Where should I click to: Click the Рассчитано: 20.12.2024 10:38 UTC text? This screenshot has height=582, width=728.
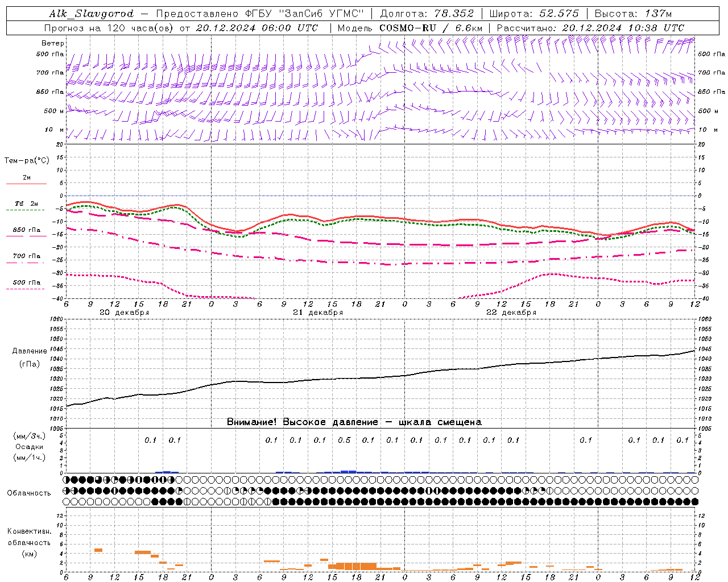(x=590, y=28)
